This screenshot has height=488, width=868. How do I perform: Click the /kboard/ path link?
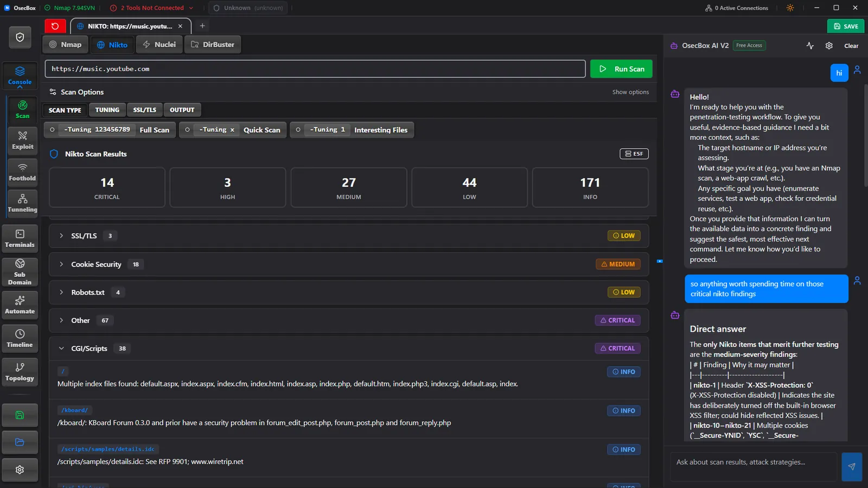tap(74, 410)
